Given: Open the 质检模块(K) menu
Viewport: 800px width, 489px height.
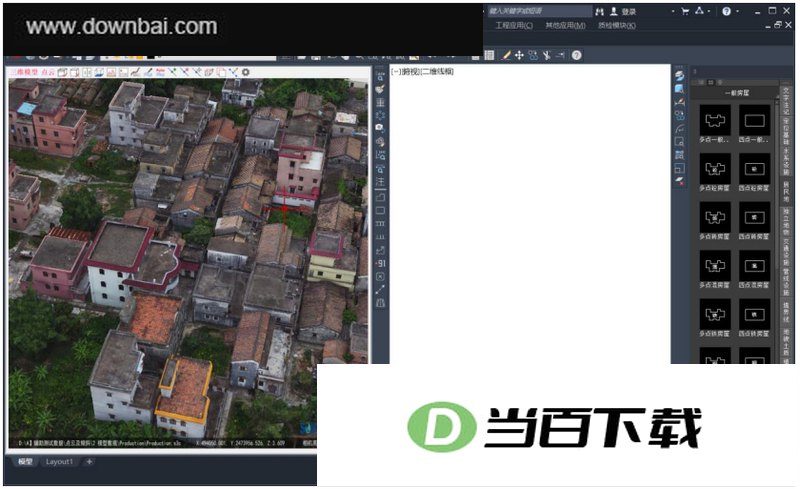Looking at the screenshot, I should tap(617, 26).
